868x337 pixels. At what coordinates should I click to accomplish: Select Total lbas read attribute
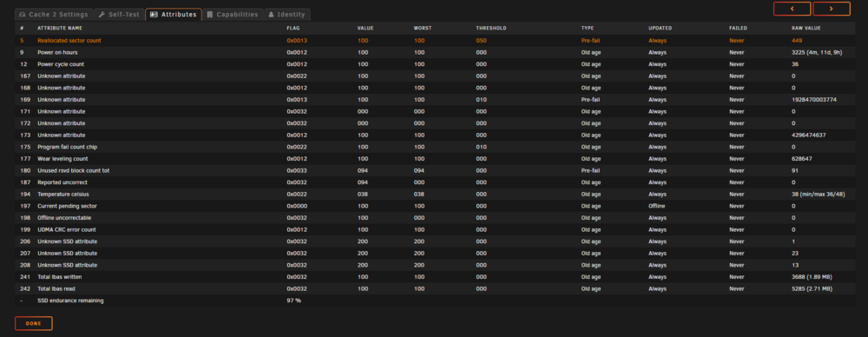click(x=56, y=288)
